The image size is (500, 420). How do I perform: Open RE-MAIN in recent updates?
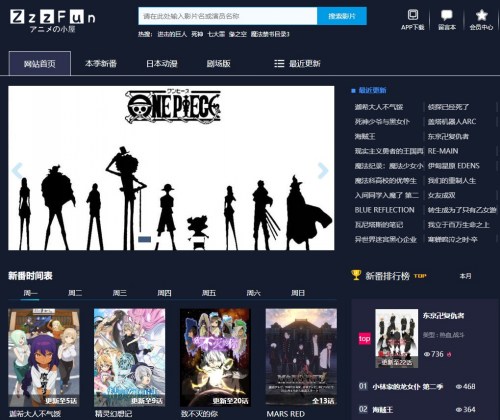tap(443, 151)
